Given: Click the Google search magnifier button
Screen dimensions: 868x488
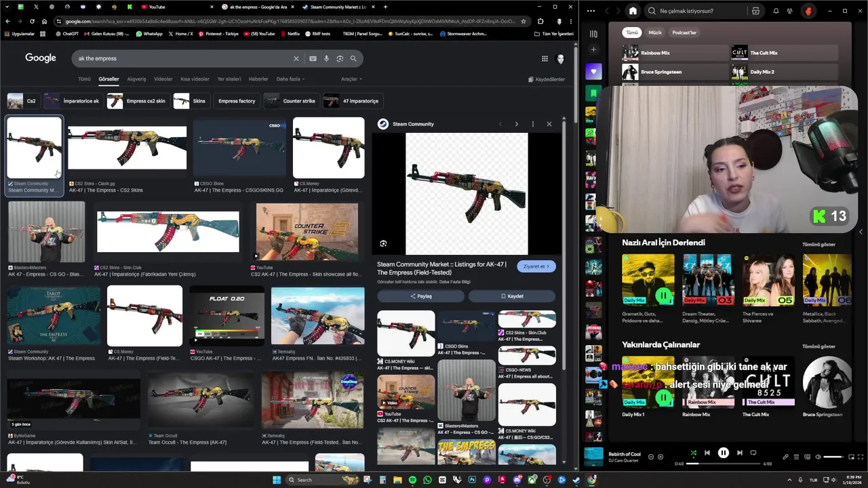Looking at the screenshot, I should (353, 58).
